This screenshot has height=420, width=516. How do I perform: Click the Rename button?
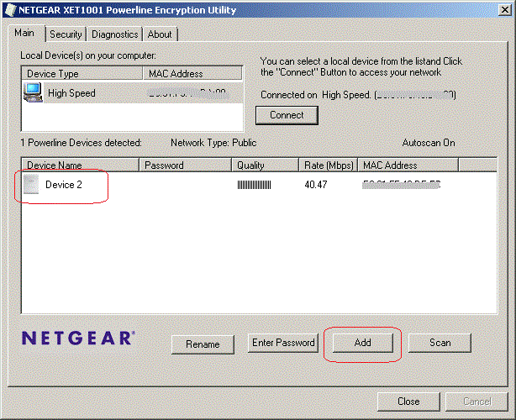[203, 344]
